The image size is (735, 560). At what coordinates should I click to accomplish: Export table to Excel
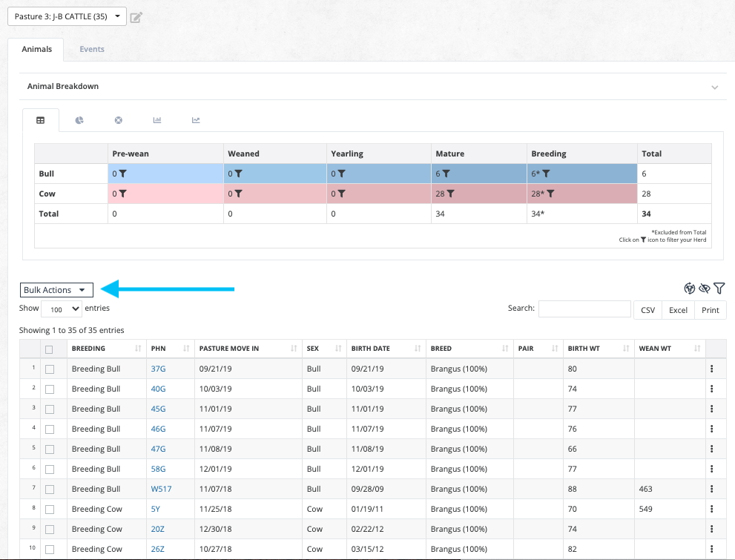(678, 310)
